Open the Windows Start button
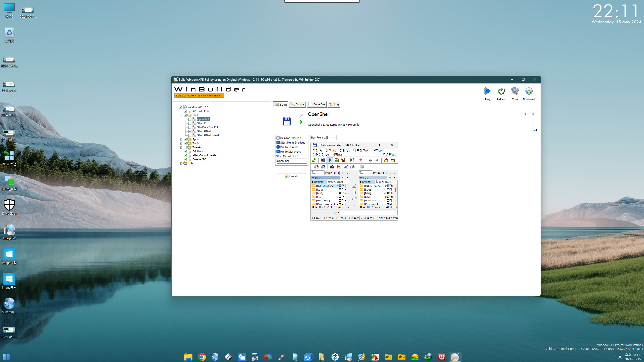Image resolution: width=644 pixels, height=362 pixels. 7,357
